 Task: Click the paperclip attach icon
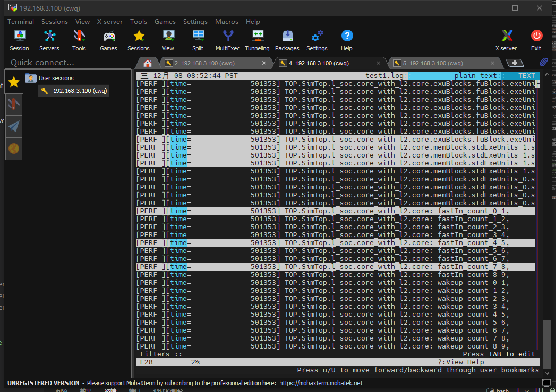(544, 63)
